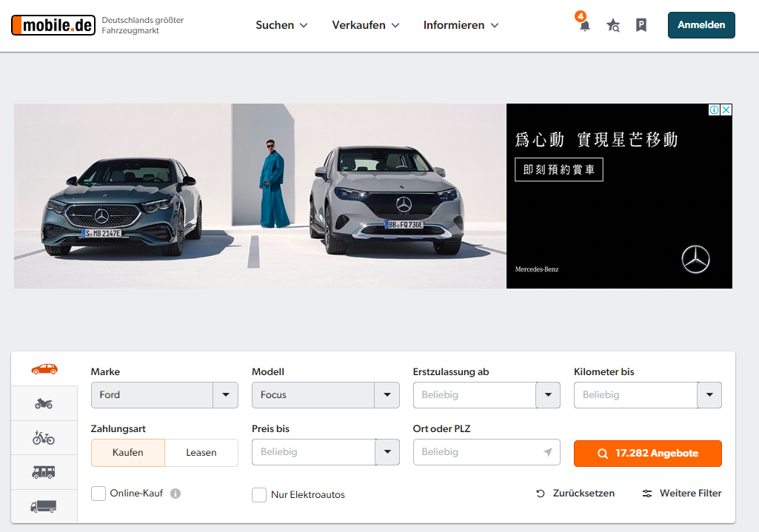Click the mobile.de logo
Image resolution: width=759 pixels, height=532 pixels.
(53, 25)
